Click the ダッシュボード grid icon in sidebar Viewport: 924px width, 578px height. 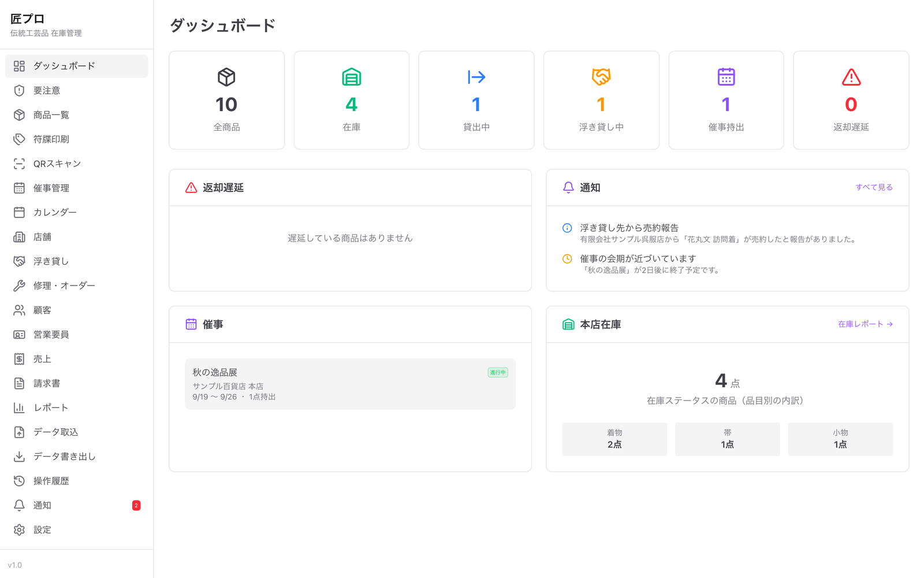(19, 66)
